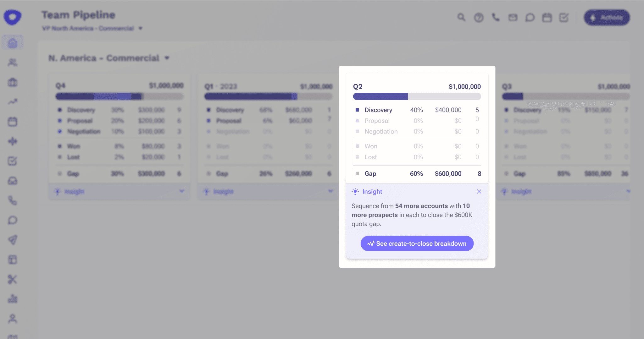Select the Home icon in the sidebar
The height and width of the screenshot is (339, 644).
(12, 43)
